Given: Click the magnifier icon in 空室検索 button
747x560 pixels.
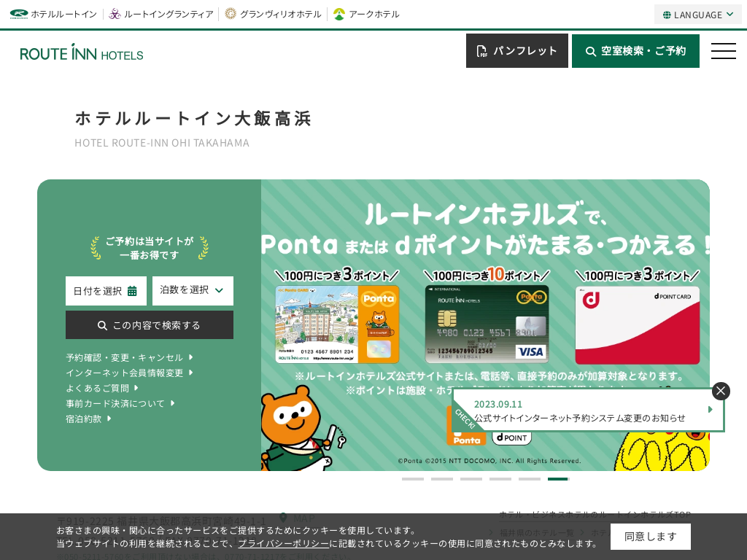Looking at the screenshot, I should click(x=591, y=52).
